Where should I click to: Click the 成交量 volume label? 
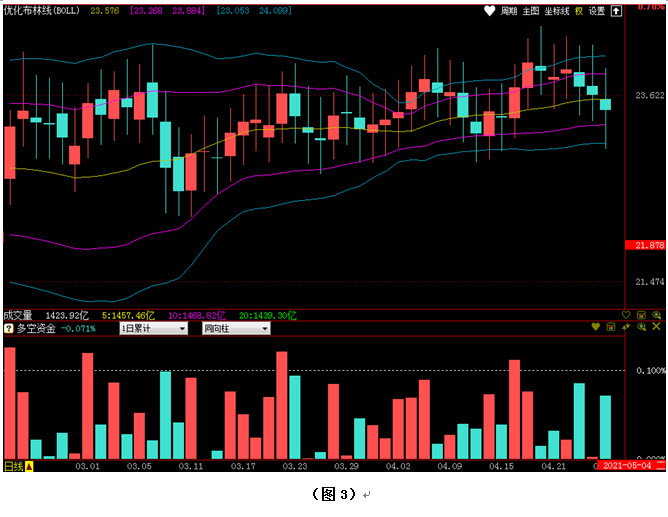tap(18, 314)
